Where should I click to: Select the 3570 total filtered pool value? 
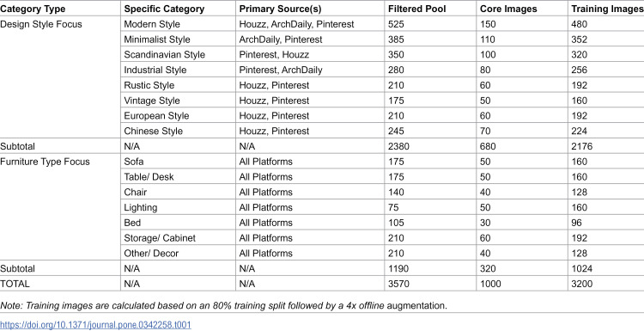coord(398,284)
